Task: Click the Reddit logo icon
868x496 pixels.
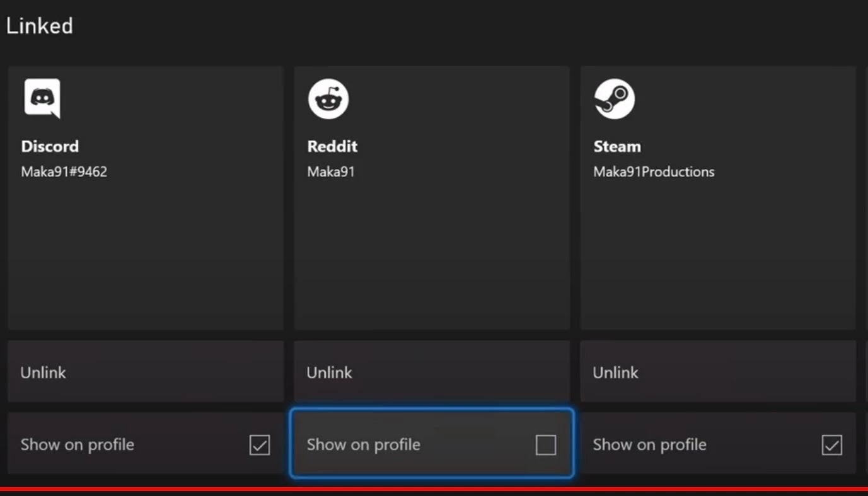Action: [x=328, y=98]
